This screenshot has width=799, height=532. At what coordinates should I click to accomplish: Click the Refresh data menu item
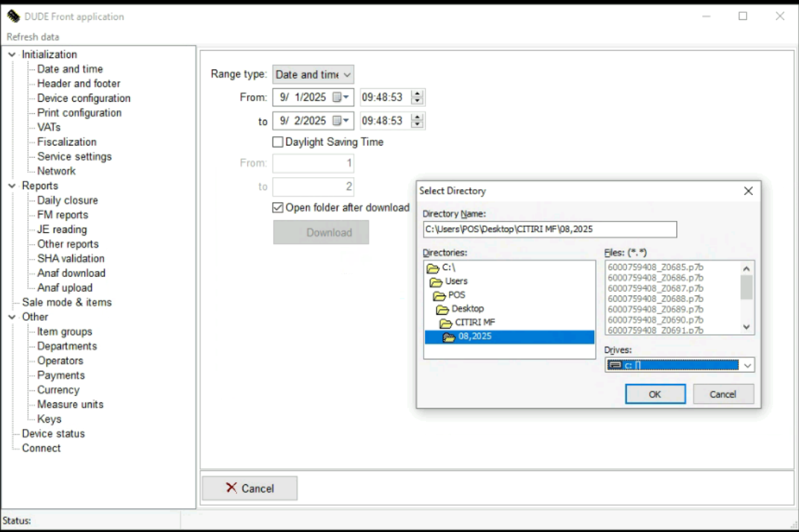pyautogui.click(x=33, y=36)
